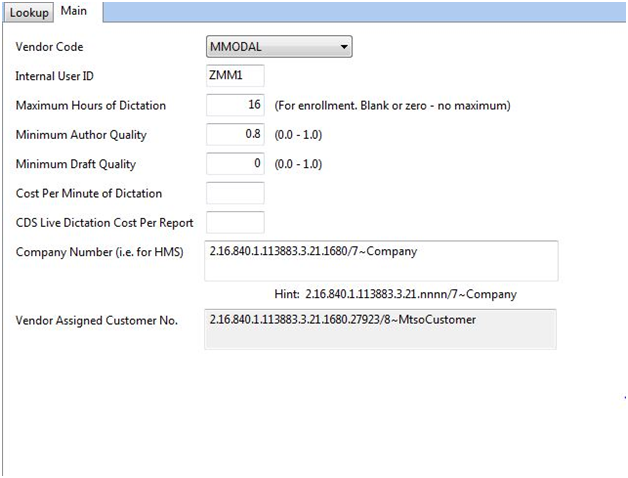Click the Minimum Author Quality field
The image size is (628, 478).
pyautogui.click(x=235, y=134)
